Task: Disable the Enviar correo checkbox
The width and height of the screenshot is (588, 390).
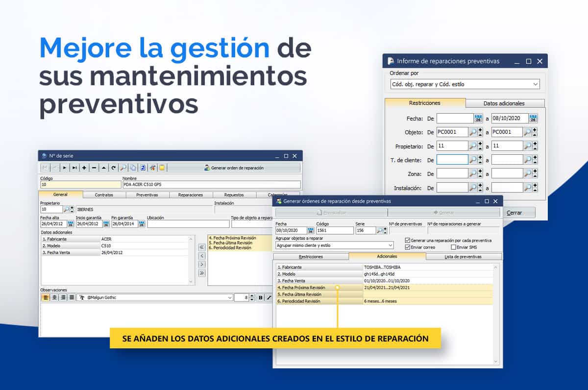Action: 408,247
